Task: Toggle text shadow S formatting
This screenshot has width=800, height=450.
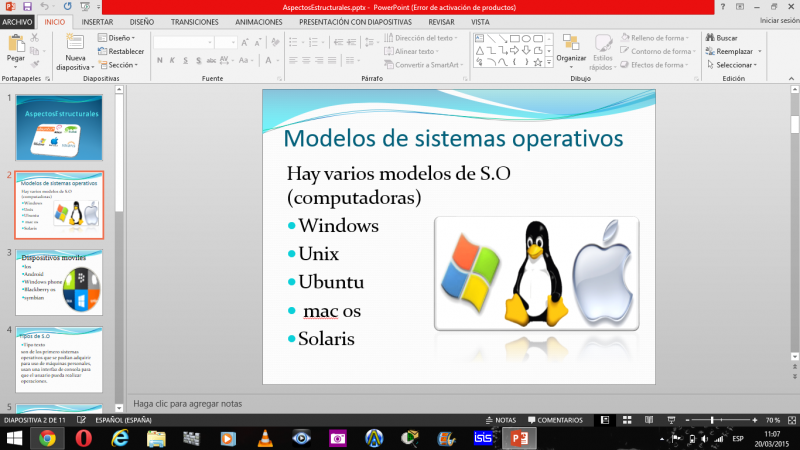Action: (198, 60)
